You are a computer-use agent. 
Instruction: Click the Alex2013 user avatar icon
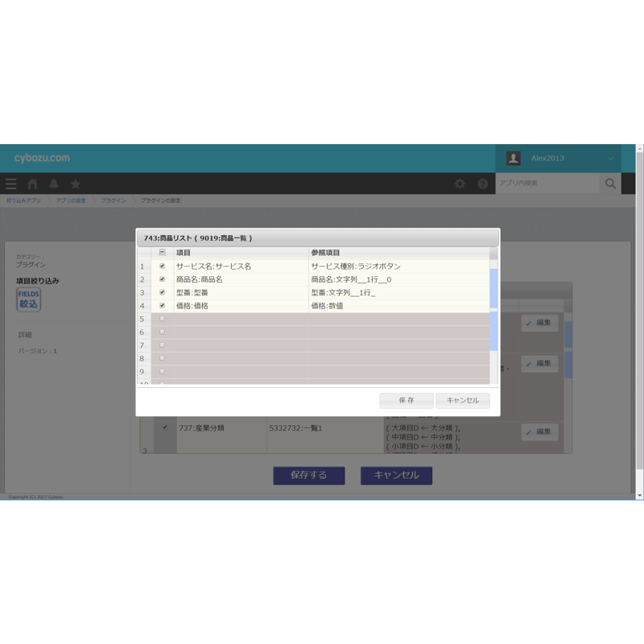click(x=514, y=158)
